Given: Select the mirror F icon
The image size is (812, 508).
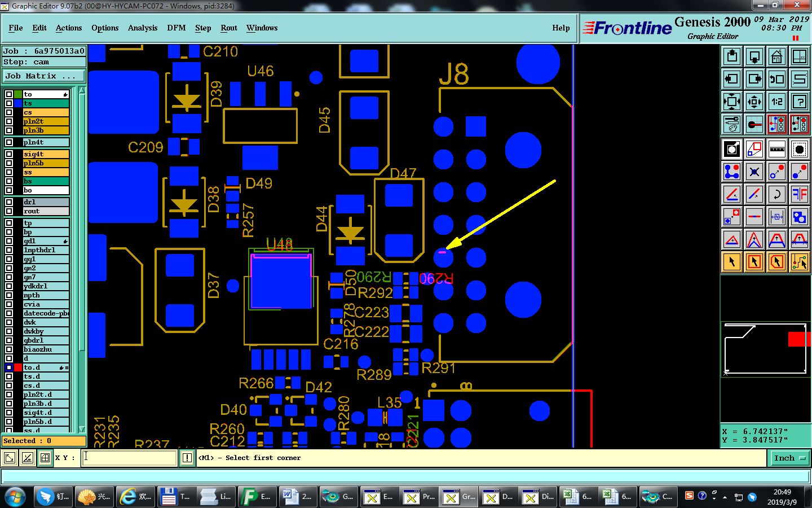Looking at the screenshot, I should (x=800, y=194).
